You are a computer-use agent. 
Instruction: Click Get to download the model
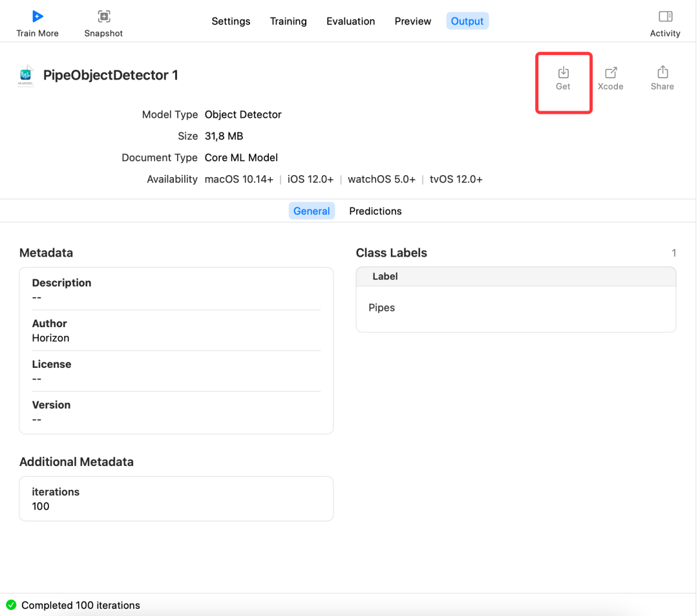[563, 79]
